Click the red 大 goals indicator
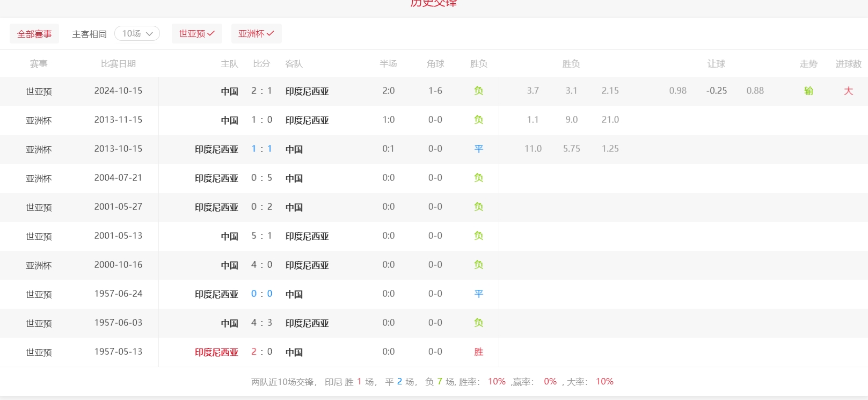 [848, 91]
